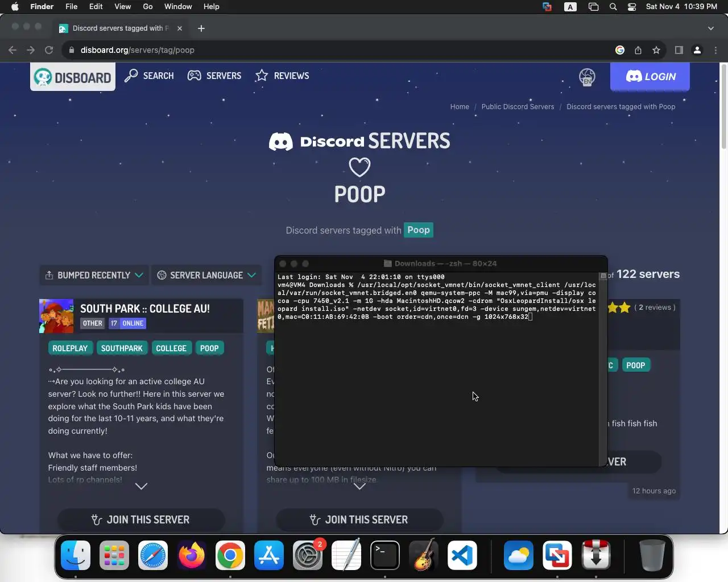728x582 pixels.
Task: Open Finder menu in menu bar
Action: pos(42,7)
